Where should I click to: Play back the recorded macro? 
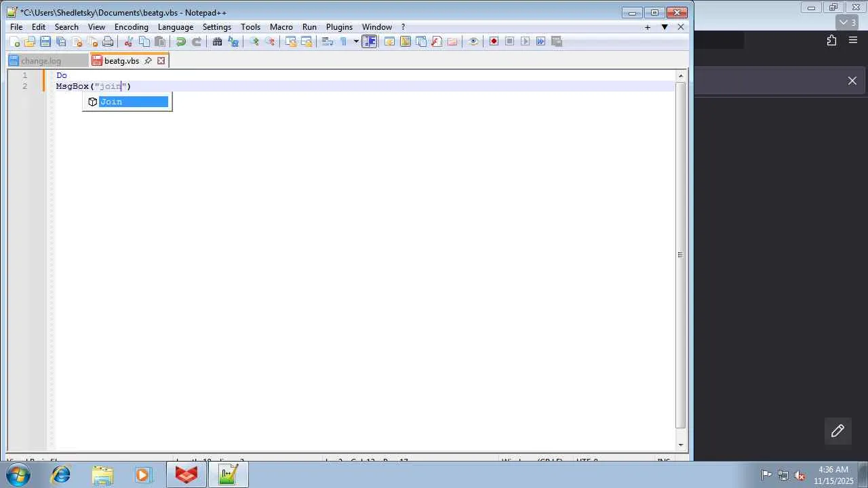click(525, 41)
